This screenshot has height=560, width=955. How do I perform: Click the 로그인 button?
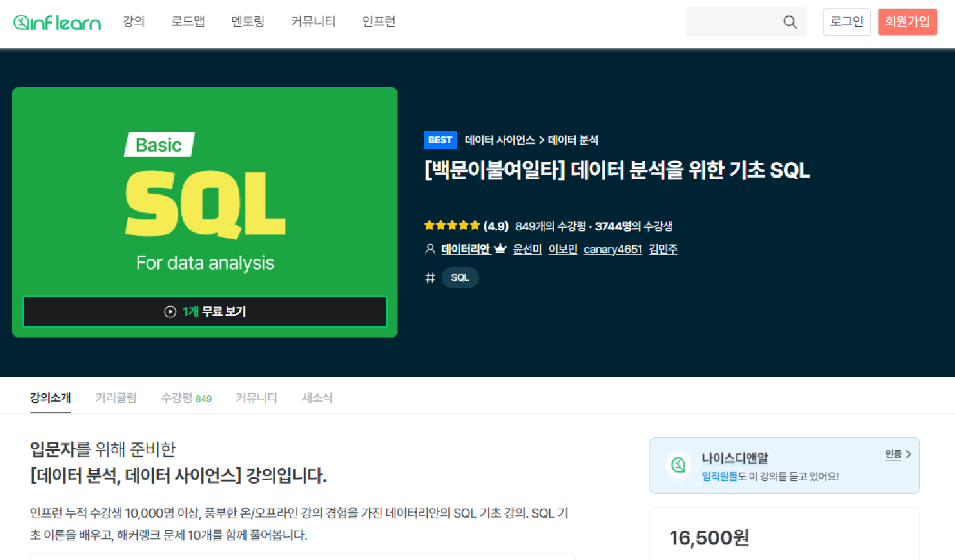(846, 22)
